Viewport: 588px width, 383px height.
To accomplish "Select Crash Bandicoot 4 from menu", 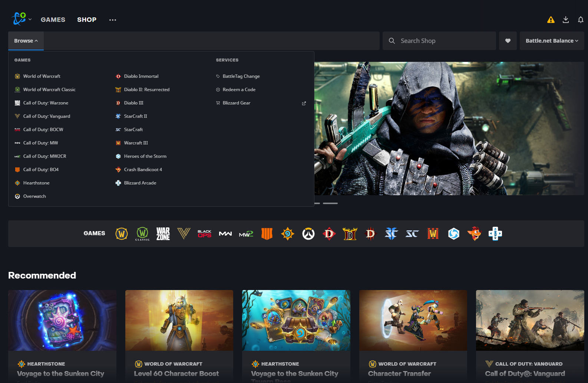I will pyautogui.click(x=139, y=170).
